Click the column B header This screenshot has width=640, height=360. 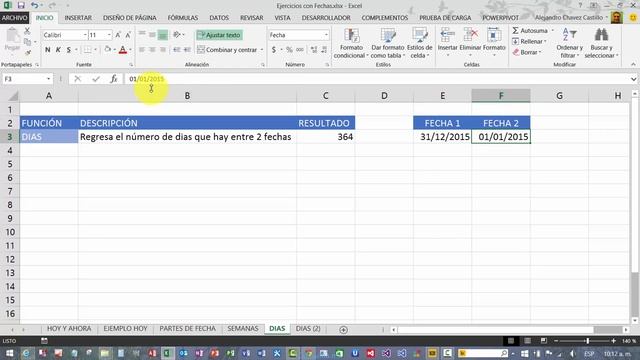187,96
